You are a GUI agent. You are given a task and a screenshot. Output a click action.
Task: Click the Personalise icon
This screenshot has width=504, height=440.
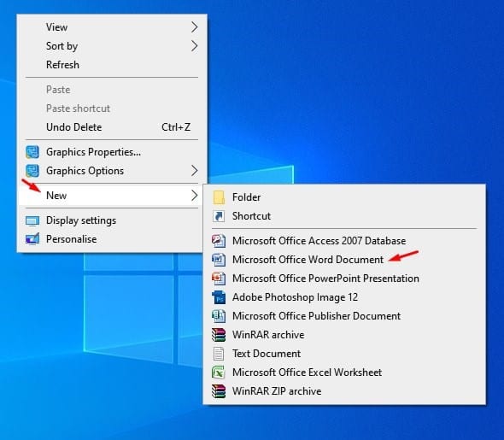[x=32, y=239]
